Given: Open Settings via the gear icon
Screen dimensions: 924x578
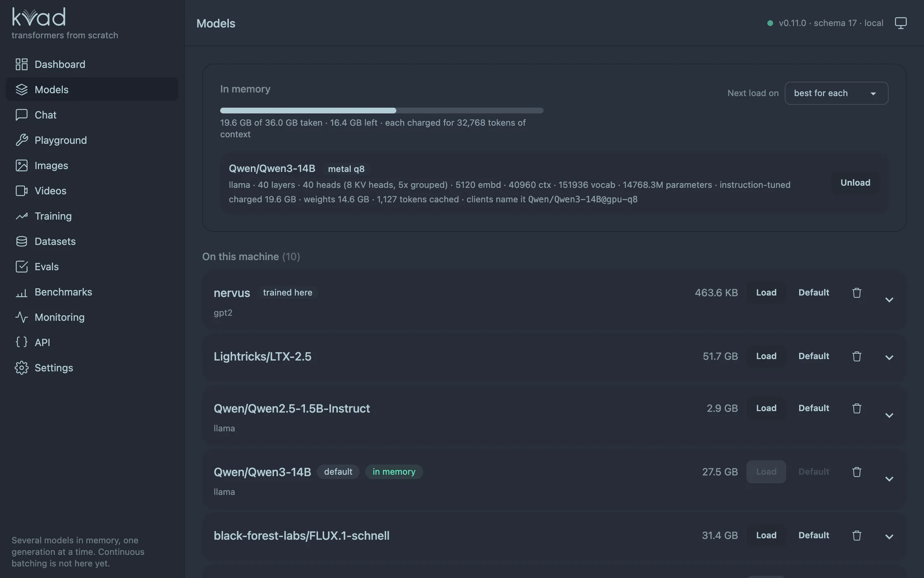Looking at the screenshot, I should [21, 368].
